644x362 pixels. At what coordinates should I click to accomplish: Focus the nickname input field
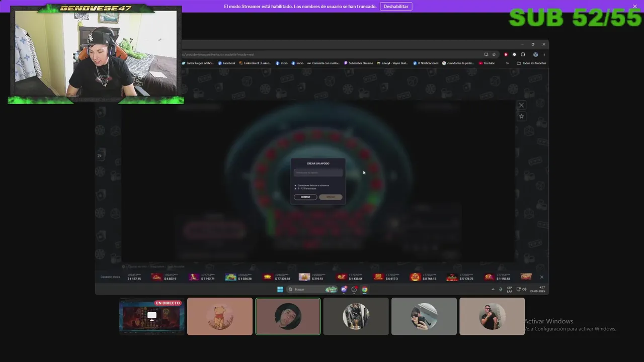[x=318, y=172]
